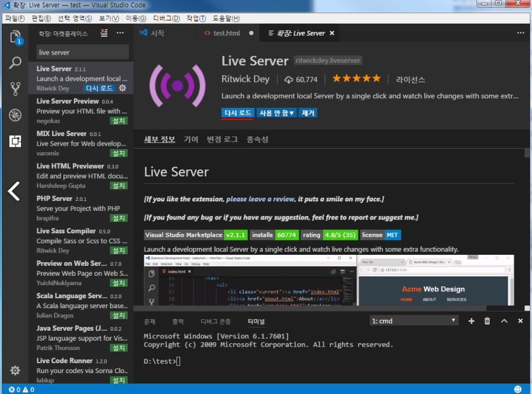Close the terminal panel
The image size is (532, 394).
pos(520,321)
